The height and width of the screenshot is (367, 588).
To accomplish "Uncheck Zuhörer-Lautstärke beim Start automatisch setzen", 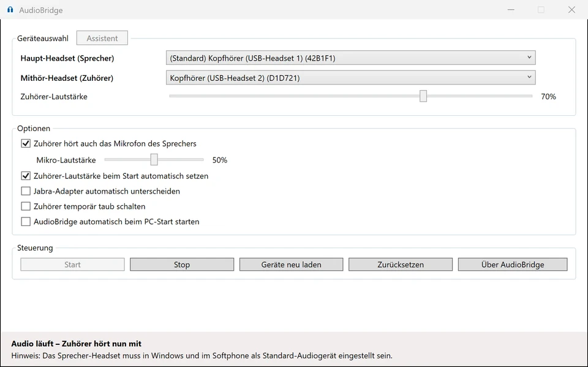I will (x=26, y=176).
